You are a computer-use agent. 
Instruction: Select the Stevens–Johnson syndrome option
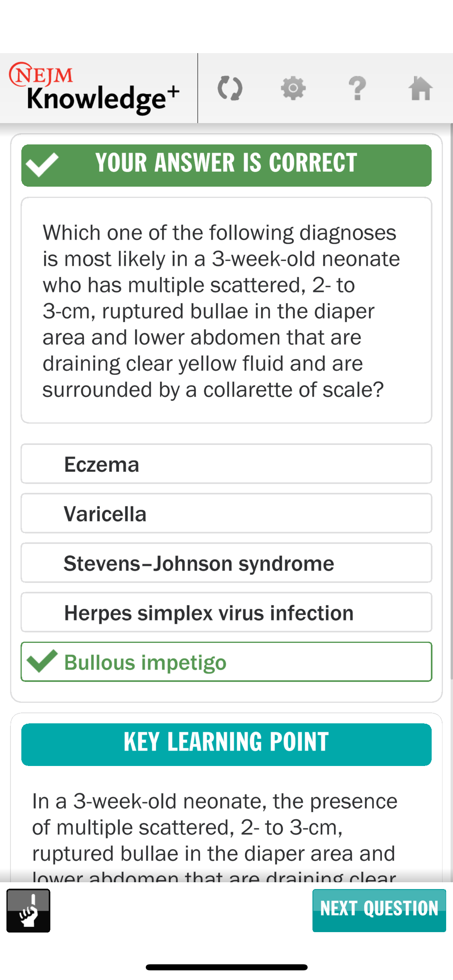[226, 562]
